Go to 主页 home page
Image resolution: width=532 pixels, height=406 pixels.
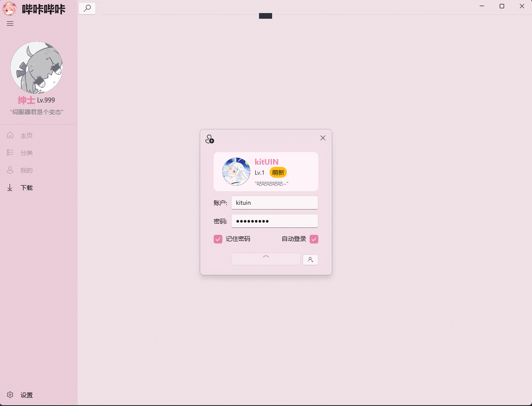(x=39, y=135)
